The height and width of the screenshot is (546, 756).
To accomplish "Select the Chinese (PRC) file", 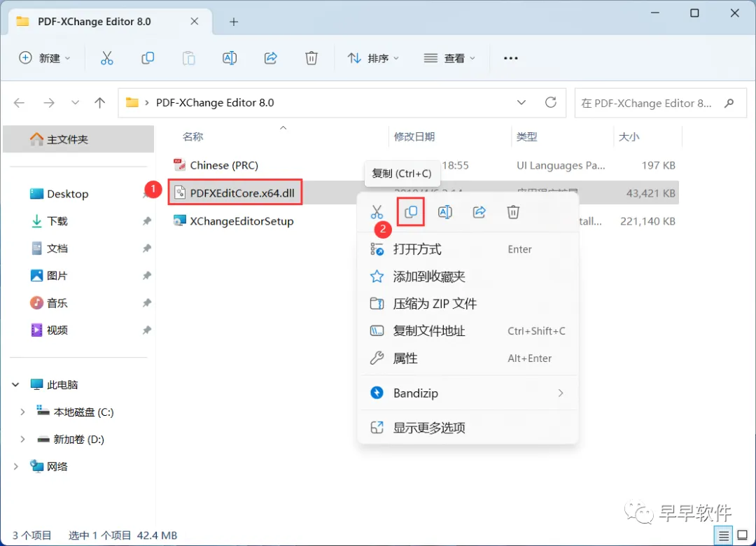I will [x=224, y=165].
